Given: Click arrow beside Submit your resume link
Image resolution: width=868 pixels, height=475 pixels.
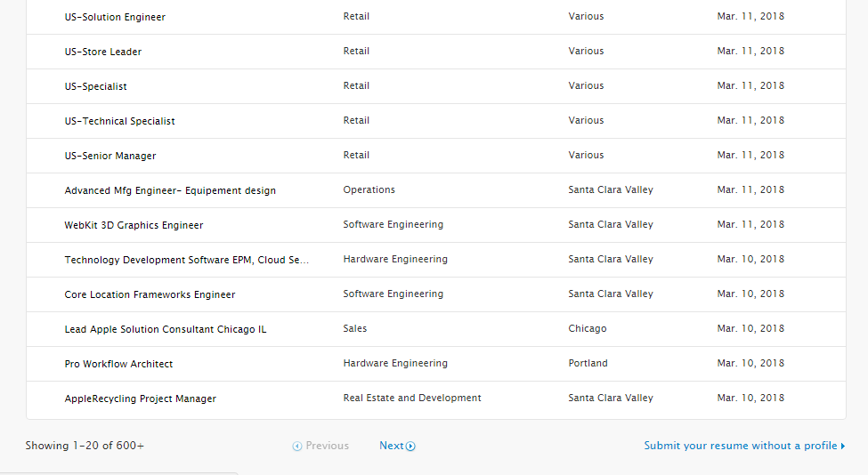Looking at the screenshot, I should click(x=843, y=447).
